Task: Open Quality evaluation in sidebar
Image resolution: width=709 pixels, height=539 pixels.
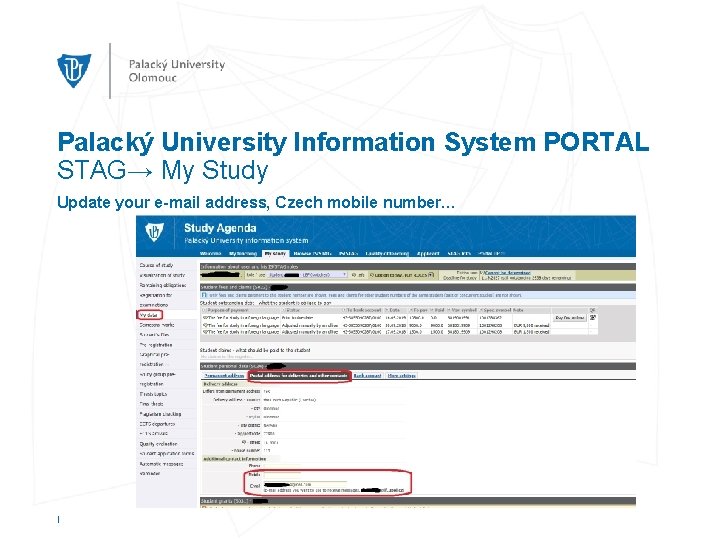Action: tap(158, 444)
